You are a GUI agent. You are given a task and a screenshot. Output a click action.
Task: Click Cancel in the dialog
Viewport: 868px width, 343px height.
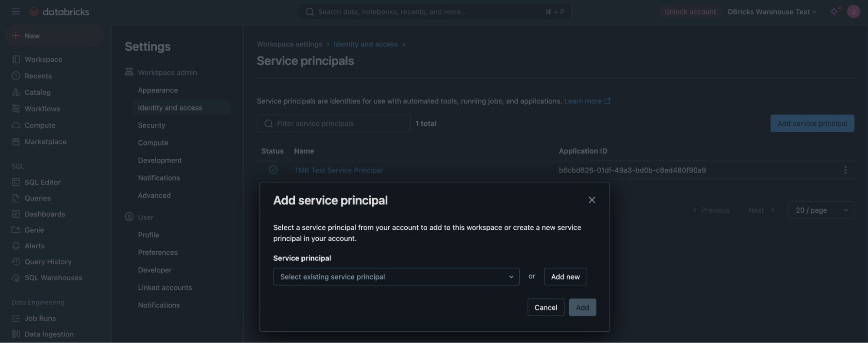click(x=546, y=307)
